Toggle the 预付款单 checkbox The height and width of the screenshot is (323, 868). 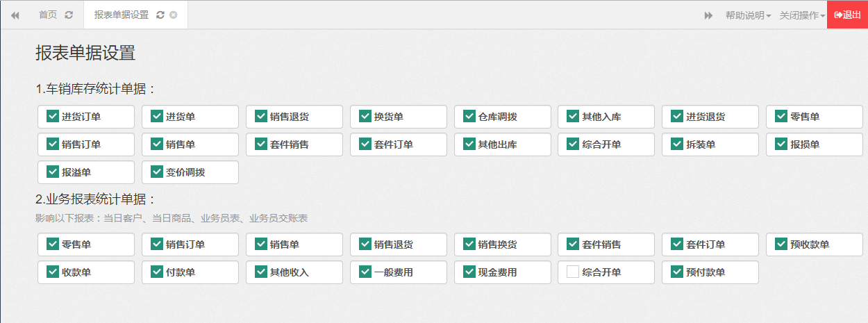677,272
